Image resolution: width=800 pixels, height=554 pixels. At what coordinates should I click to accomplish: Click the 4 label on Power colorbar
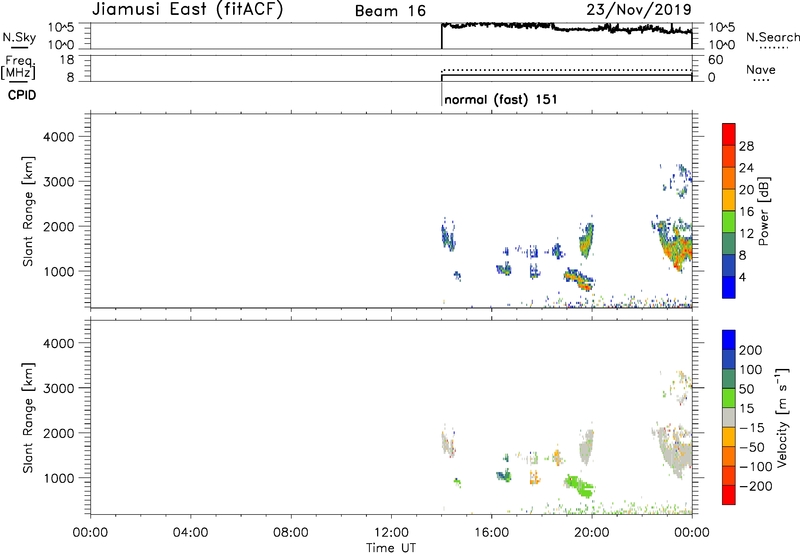click(x=743, y=277)
